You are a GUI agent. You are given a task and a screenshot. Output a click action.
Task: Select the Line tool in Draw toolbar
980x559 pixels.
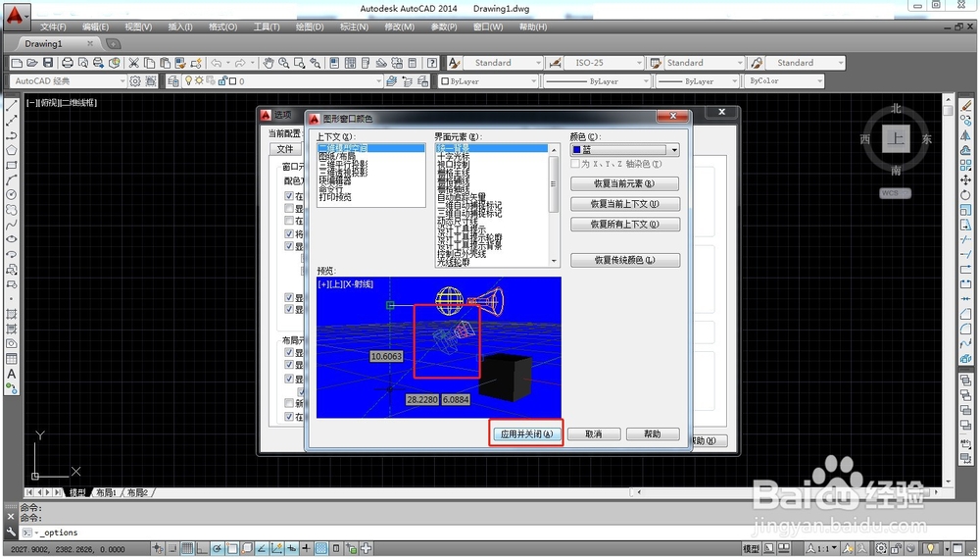point(11,105)
